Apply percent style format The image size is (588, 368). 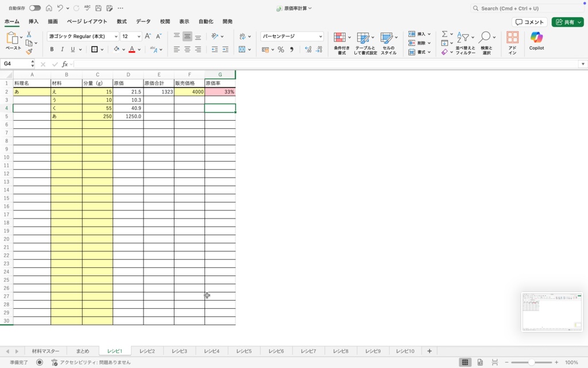click(281, 49)
